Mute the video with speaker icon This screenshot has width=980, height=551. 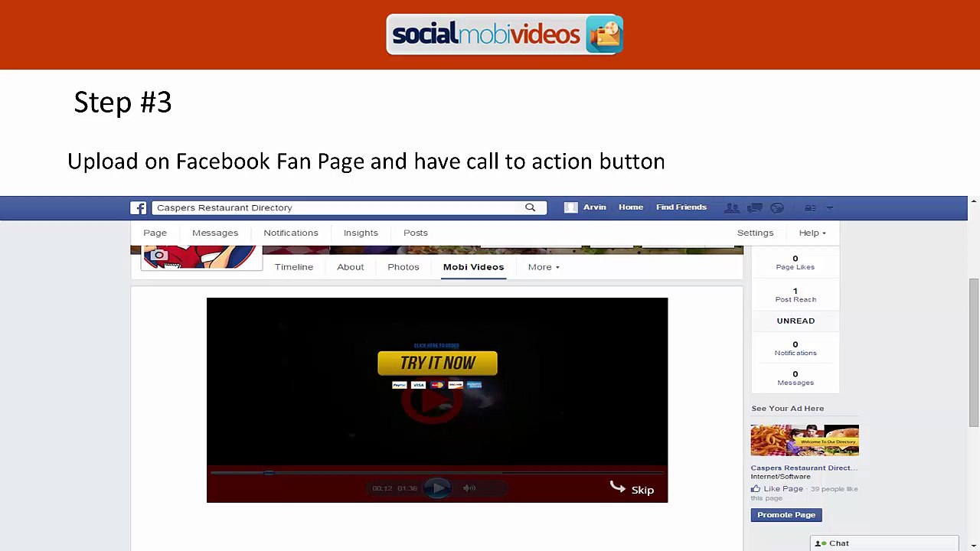click(x=469, y=488)
